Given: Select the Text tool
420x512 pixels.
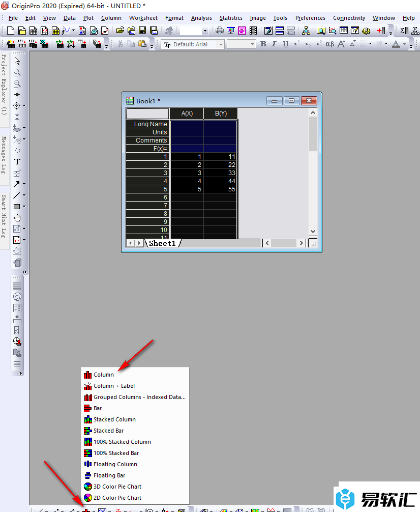Looking at the screenshot, I should 17,162.
